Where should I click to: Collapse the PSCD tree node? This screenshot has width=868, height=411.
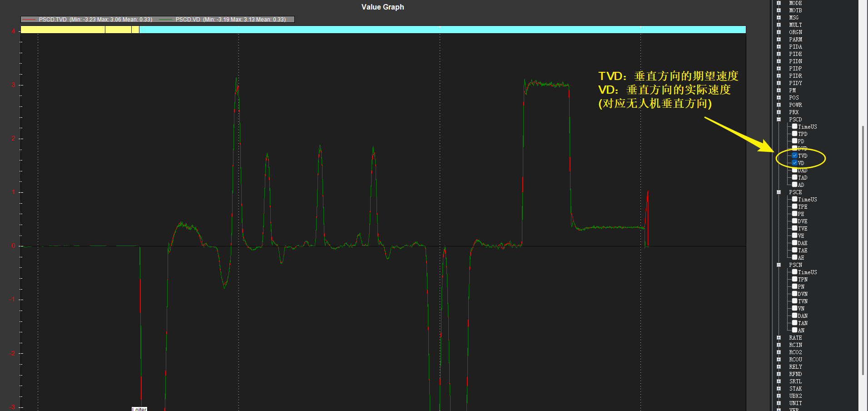point(779,120)
